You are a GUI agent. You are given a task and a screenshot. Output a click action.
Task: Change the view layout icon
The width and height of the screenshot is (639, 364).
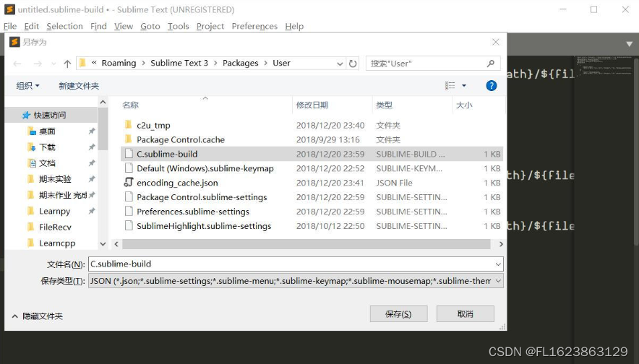tap(450, 85)
